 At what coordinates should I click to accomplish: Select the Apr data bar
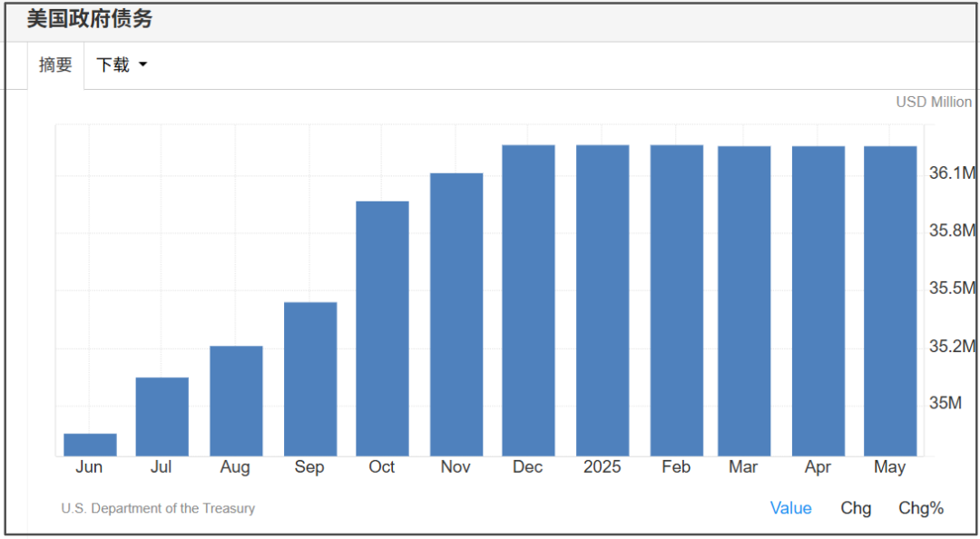click(818, 301)
